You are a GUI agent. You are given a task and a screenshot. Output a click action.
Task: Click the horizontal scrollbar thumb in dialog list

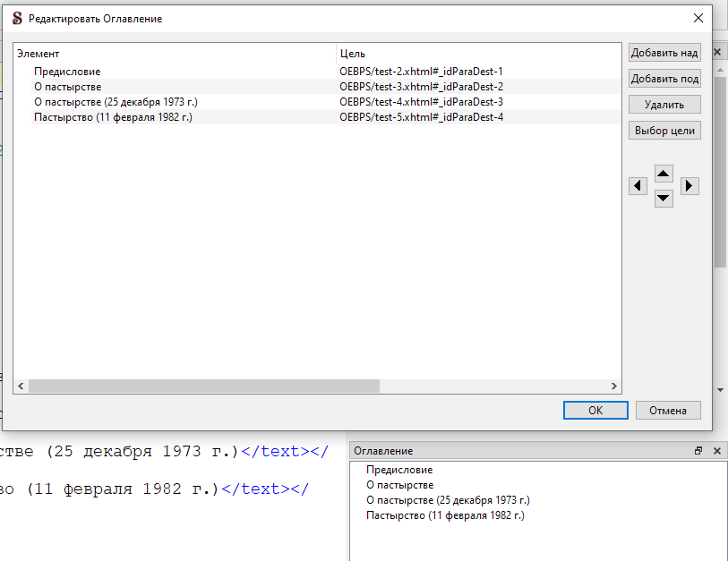coord(204,386)
